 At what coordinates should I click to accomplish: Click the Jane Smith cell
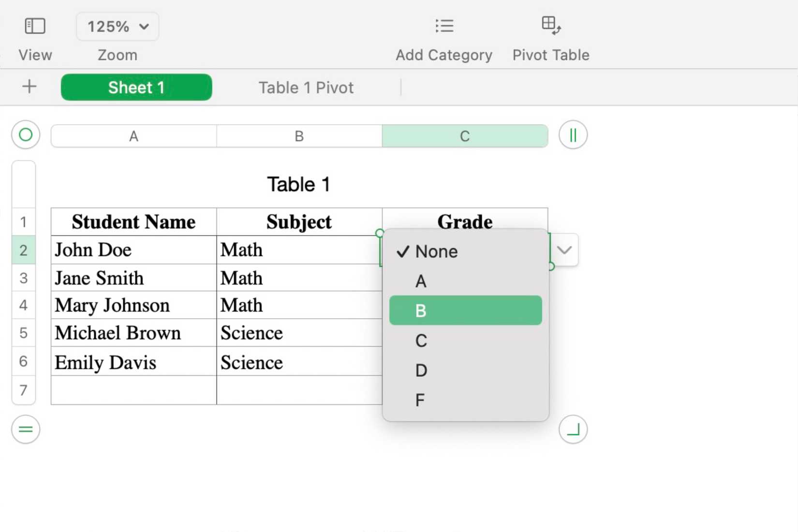coord(133,278)
